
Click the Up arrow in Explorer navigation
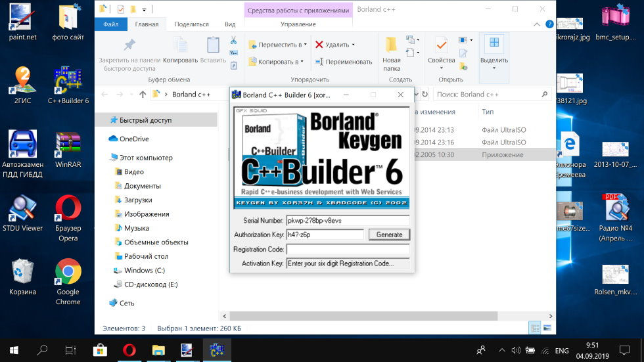tap(143, 95)
